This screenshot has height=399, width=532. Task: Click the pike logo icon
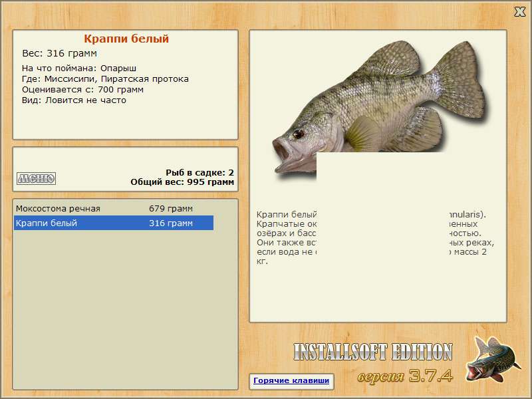click(x=493, y=360)
